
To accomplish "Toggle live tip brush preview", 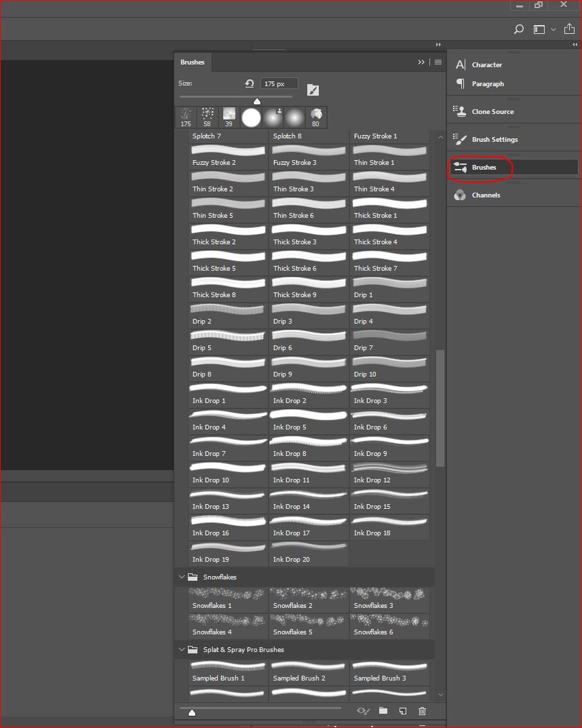I will coord(364,711).
